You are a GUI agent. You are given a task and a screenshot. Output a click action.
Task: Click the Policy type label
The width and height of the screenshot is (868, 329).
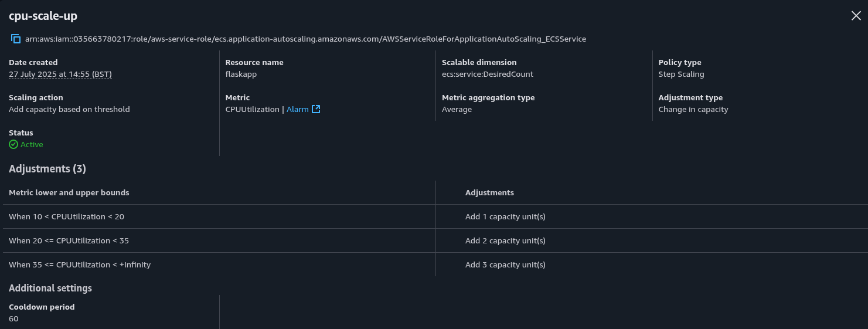click(680, 62)
